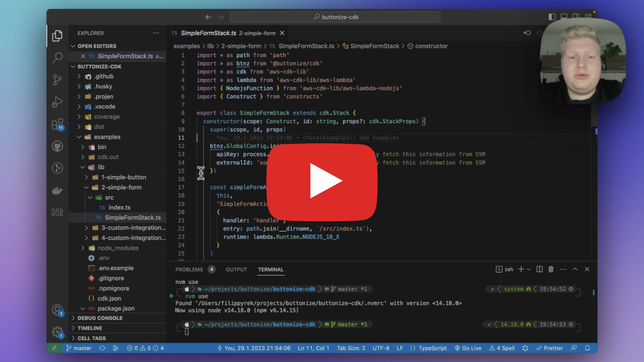Toggle panel layout icon in title bar

click(x=564, y=17)
